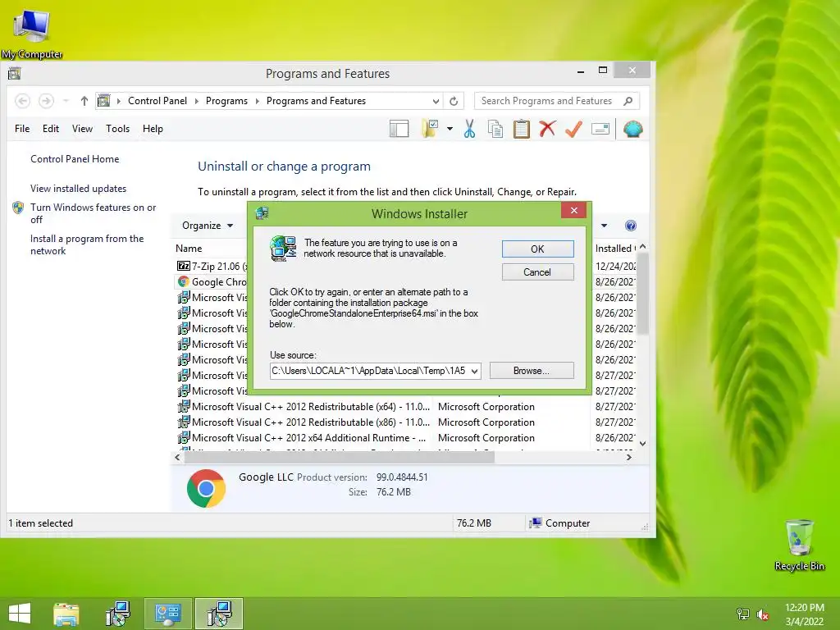Click the muted volume tray icon
The width and height of the screenshot is (840, 630).
pos(763,614)
